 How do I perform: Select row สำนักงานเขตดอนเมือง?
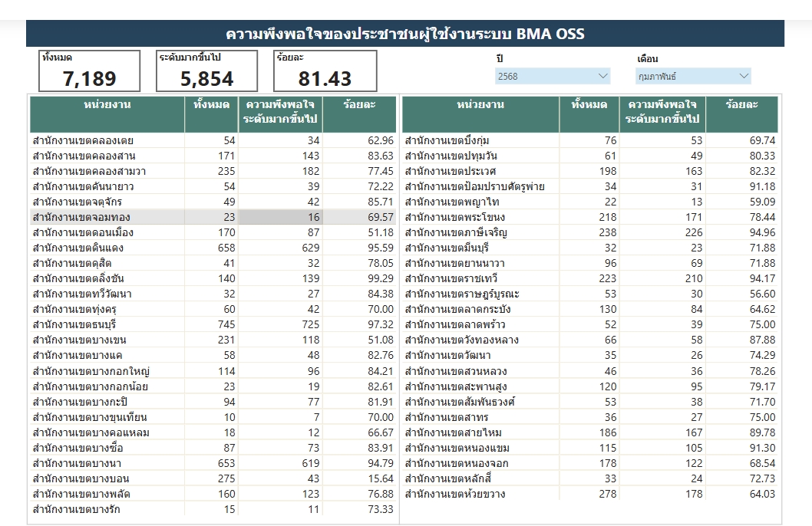pos(213,233)
